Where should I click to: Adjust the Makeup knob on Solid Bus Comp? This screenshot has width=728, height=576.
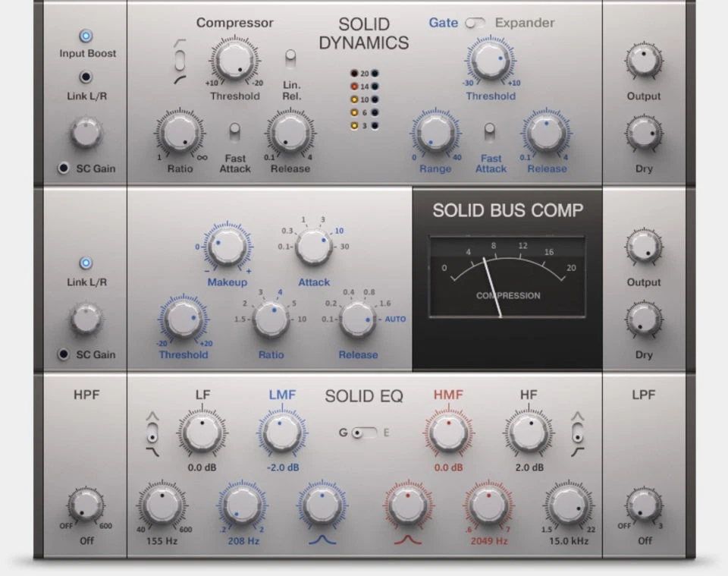pyautogui.click(x=227, y=246)
